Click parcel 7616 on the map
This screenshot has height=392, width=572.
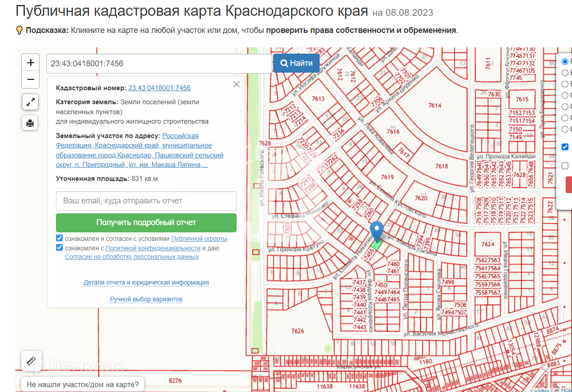pyautogui.click(x=393, y=132)
